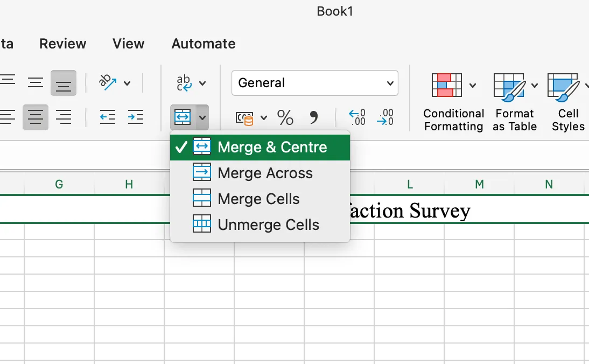Choose Unmerge Cells option
This screenshot has width=589, height=364.
pos(260,225)
